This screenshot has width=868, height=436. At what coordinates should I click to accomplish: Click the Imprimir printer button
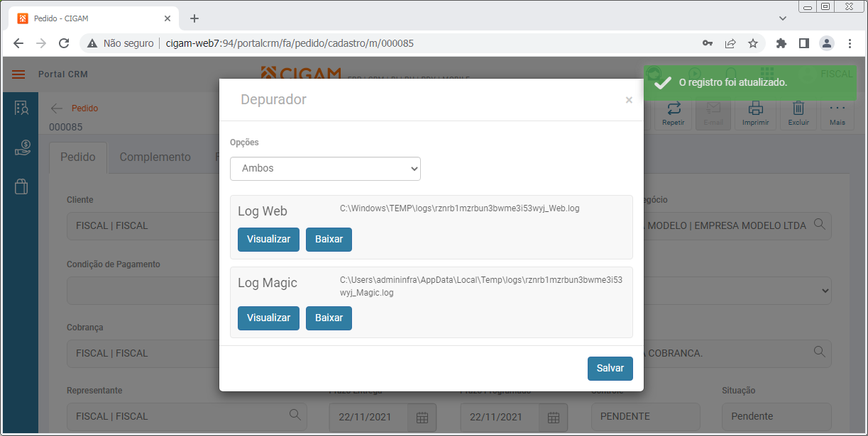point(756,113)
